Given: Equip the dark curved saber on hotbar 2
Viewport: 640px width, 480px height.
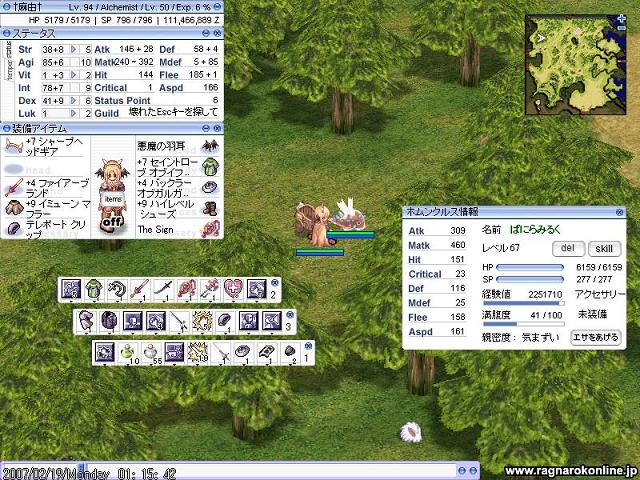Looking at the screenshot, I should point(163,289).
